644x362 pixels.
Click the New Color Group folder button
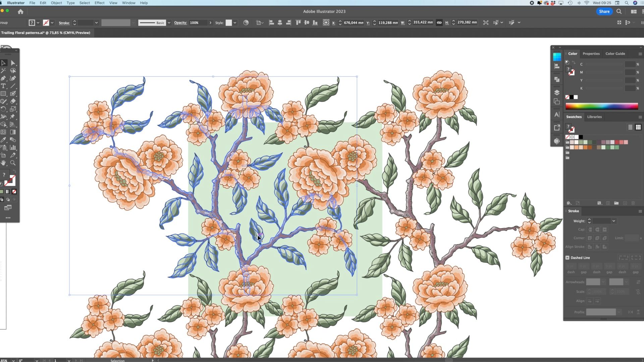(x=616, y=203)
